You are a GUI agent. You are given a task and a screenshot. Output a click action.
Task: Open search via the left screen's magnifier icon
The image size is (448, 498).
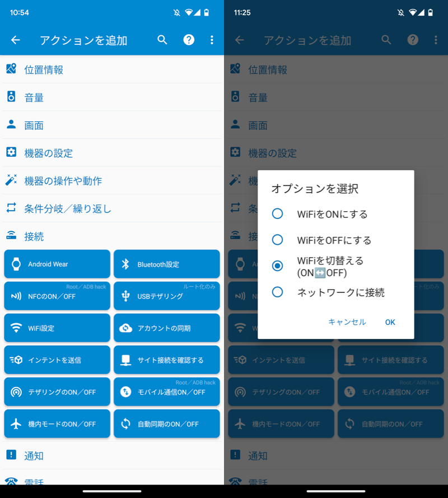point(162,40)
